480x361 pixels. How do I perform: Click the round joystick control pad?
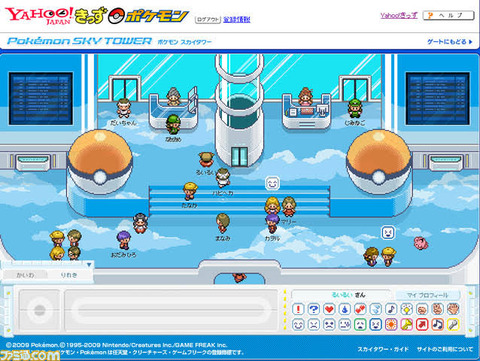[40, 310]
